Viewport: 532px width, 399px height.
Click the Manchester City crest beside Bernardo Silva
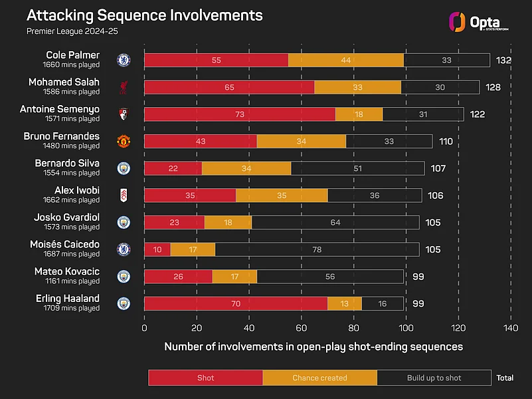[x=124, y=168]
